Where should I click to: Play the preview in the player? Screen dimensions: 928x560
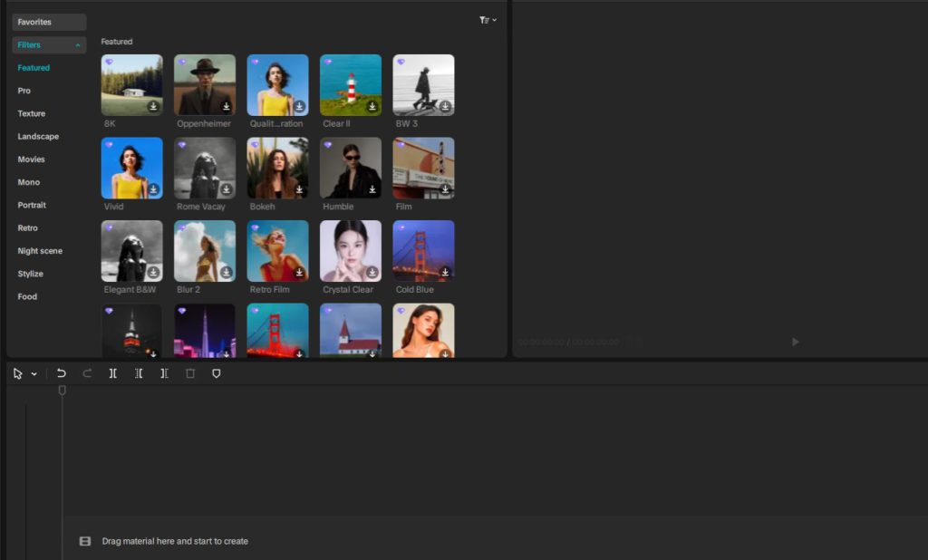tap(796, 342)
